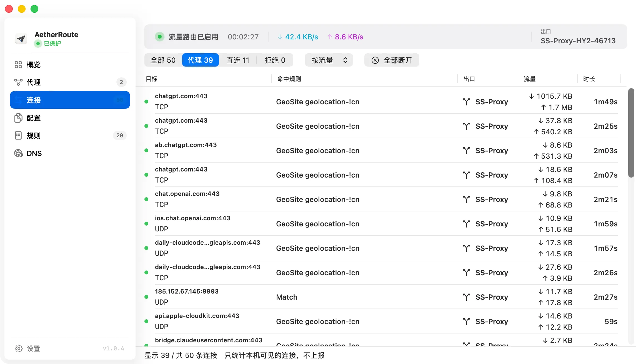Viewport: 636px width, 364px height.
Task: Click the 531.3 KB upload value
Action: point(553,156)
